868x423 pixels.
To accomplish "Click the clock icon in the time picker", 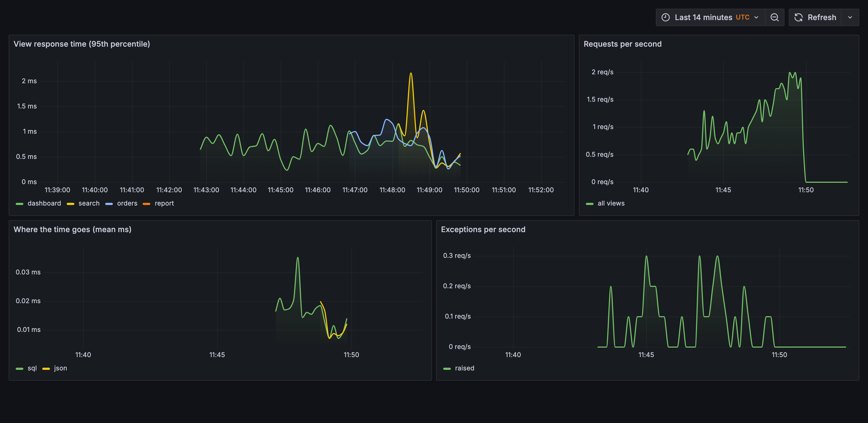I will click(665, 17).
